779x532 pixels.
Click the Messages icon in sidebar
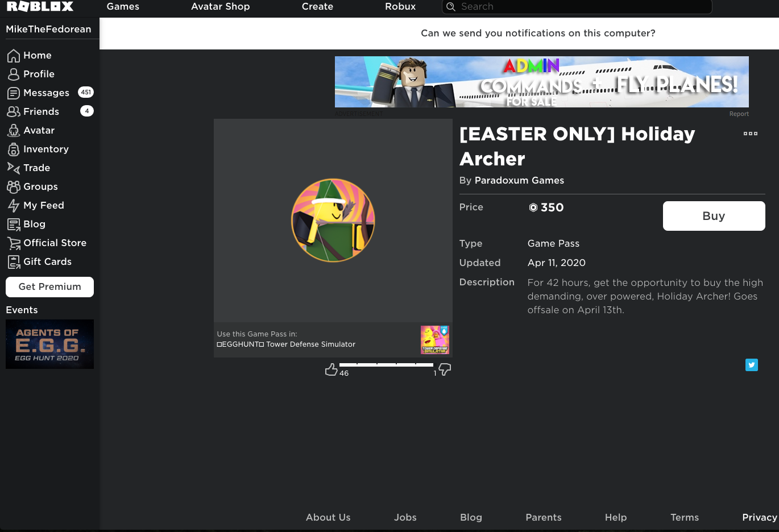click(x=14, y=93)
